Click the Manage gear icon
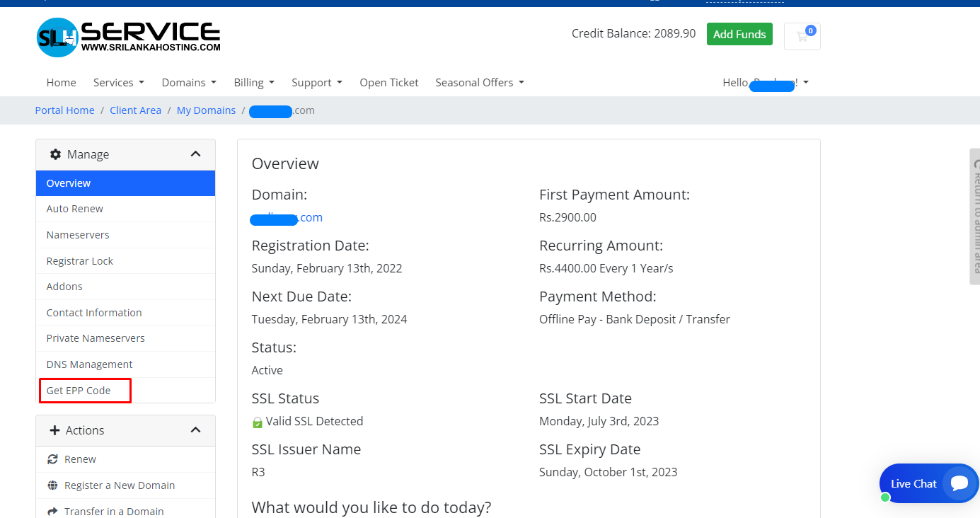Screen dimensions: 980x518 pos(55,154)
